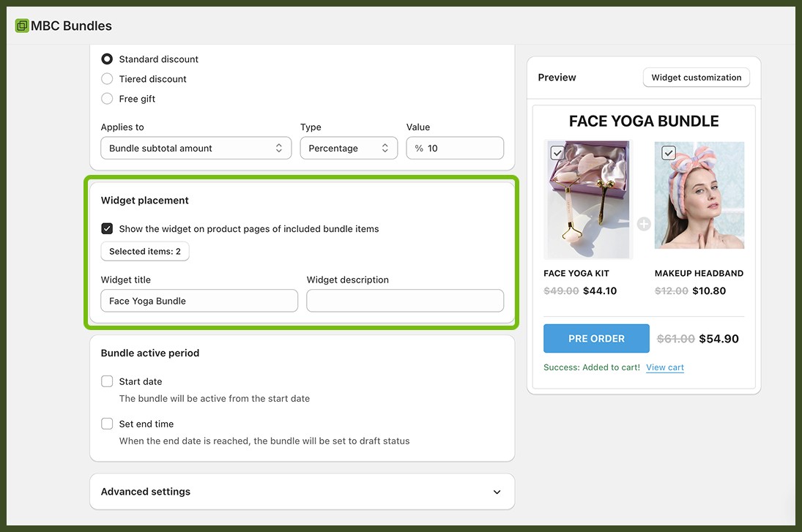Select the Free gift option
This screenshot has height=532, width=802.
point(107,98)
